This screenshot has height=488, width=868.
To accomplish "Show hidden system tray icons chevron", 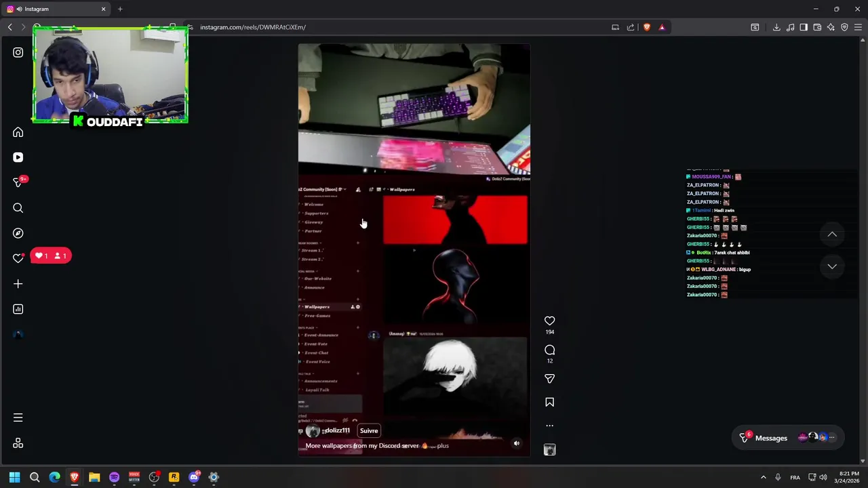I will (x=763, y=477).
